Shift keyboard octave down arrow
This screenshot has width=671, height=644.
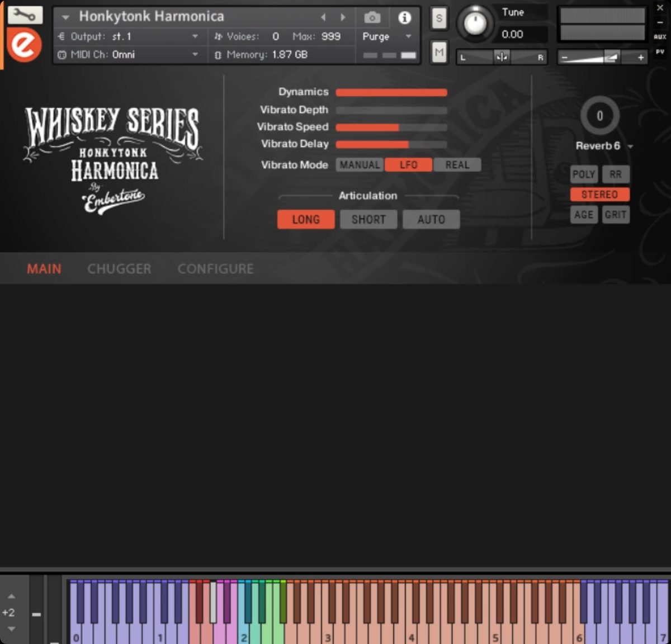point(11,629)
